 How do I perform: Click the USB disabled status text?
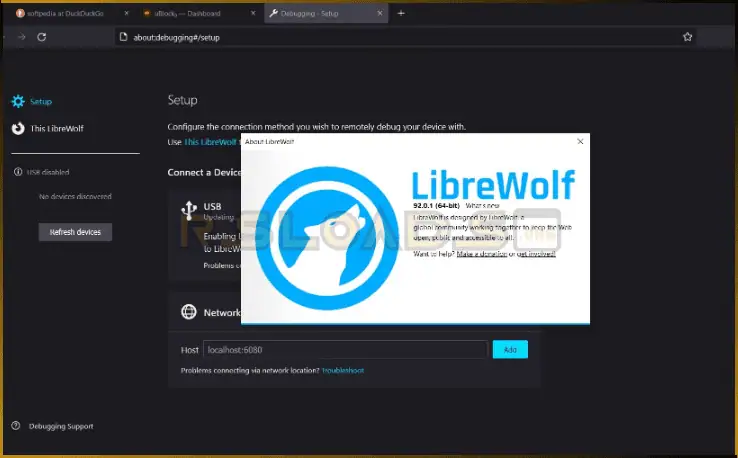pyautogui.click(x=48, y=172)
